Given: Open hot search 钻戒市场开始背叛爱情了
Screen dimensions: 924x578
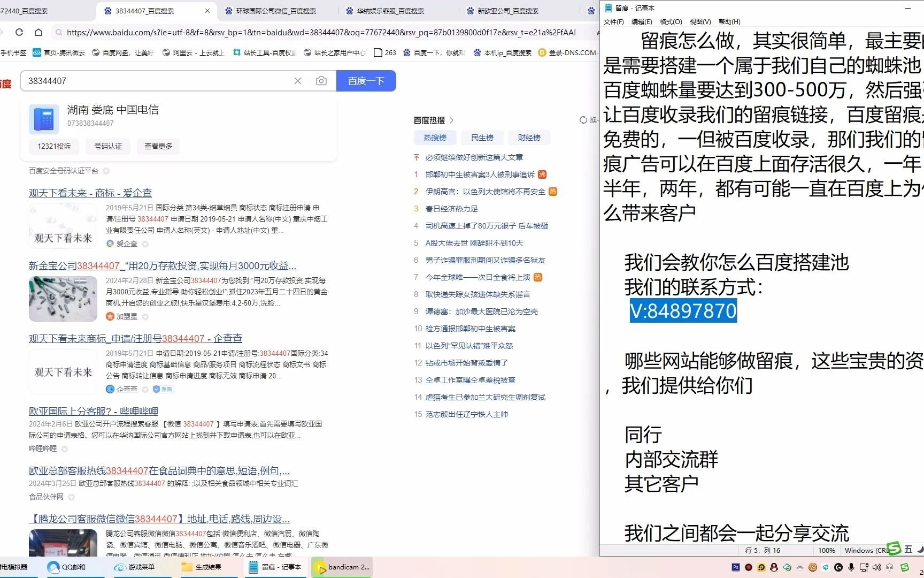Looking at the screenshot, I should point(466,363).
